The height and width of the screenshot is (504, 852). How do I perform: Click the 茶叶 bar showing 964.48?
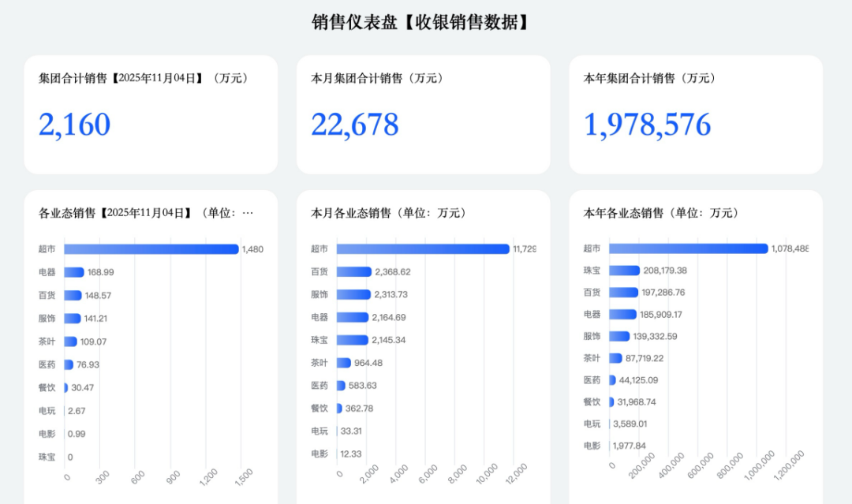click(x=344, y=363)
